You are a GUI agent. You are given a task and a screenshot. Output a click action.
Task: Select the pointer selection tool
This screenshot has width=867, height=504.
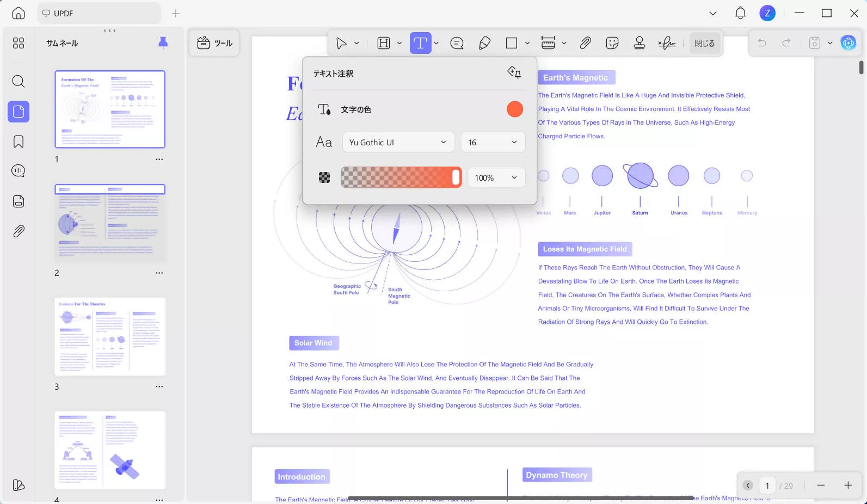point(341,43)
